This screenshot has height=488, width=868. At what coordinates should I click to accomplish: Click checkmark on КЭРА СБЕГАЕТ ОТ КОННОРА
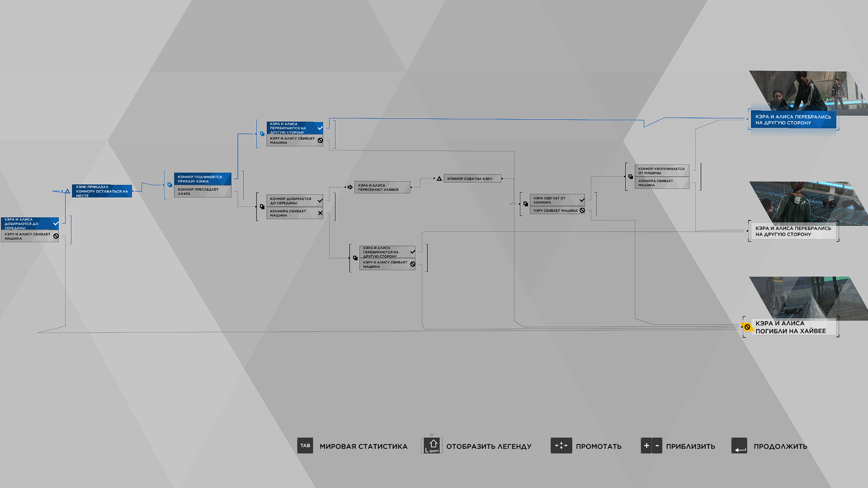[582, 200]
